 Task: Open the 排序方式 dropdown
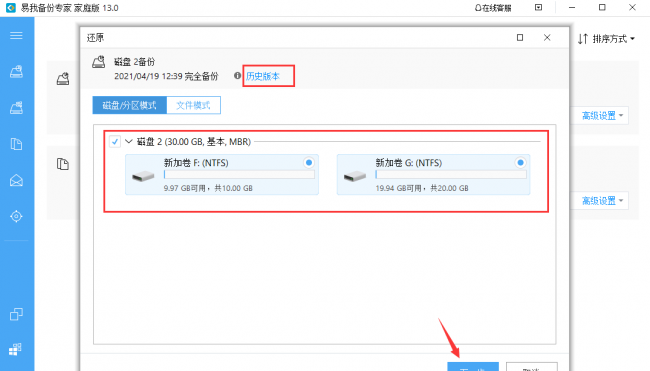[x=614, y=39]
